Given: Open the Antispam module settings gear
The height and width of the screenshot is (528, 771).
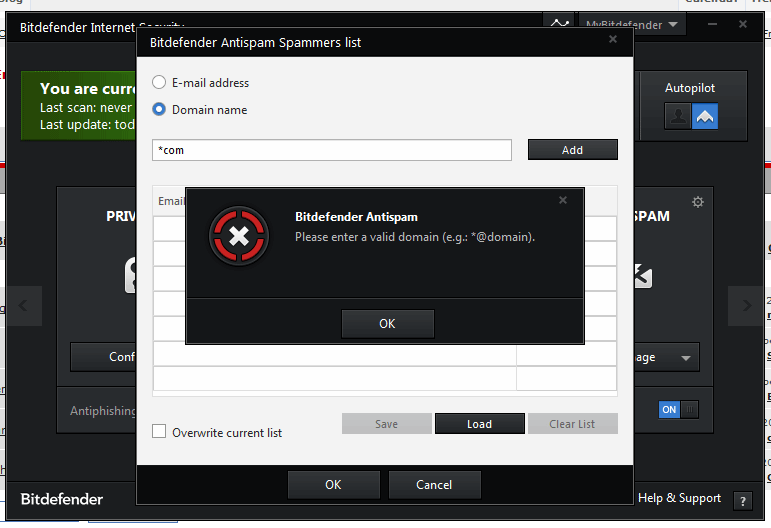Looking at the screenshot, I should (x=698, y=202).
